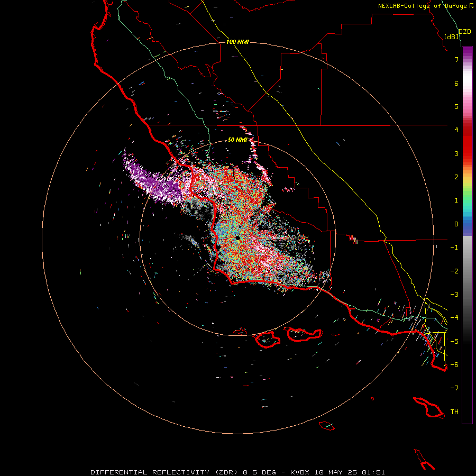The height and width of the screenshot is (476, 476).
Task: Click the '4' tick label on color scale
Action: [x=456, y=130]
